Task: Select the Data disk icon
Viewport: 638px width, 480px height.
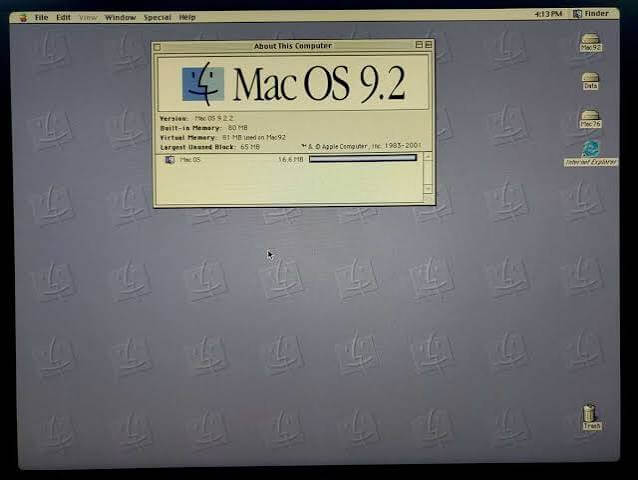Action: [590, 81]
